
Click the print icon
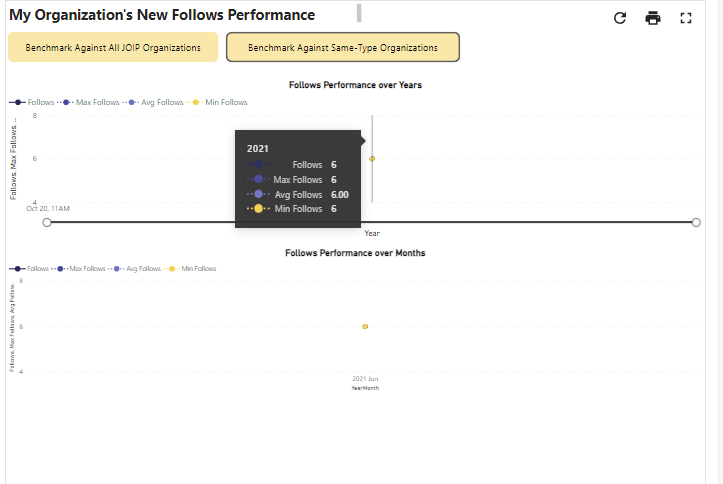pos(653,18)
